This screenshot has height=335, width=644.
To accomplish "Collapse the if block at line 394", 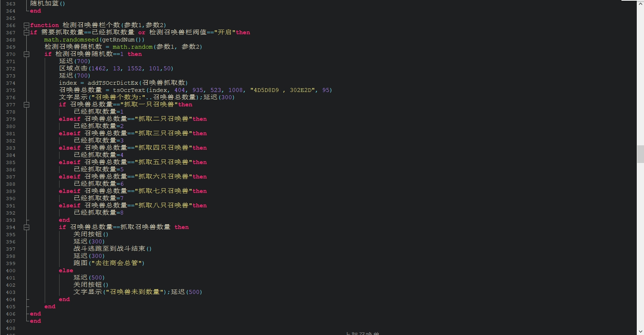I will [x=26, y=227].
